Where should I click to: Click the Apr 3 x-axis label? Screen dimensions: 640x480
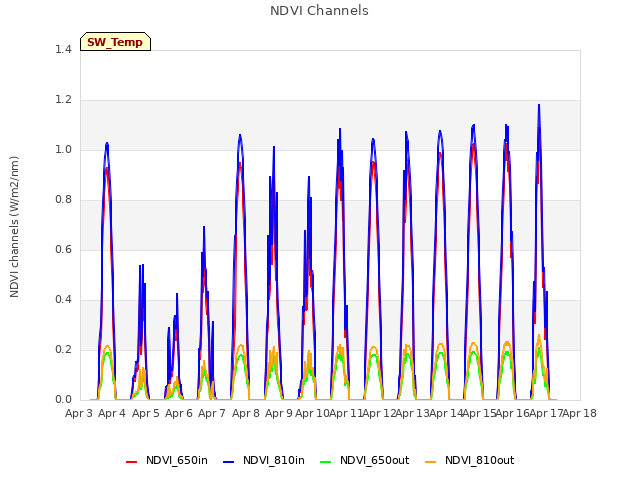coord(79,413)
